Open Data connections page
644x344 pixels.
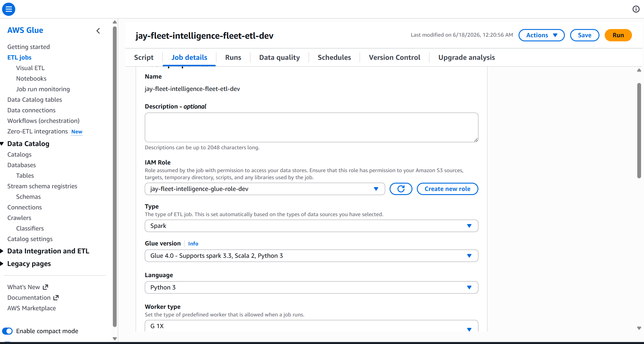31,110
